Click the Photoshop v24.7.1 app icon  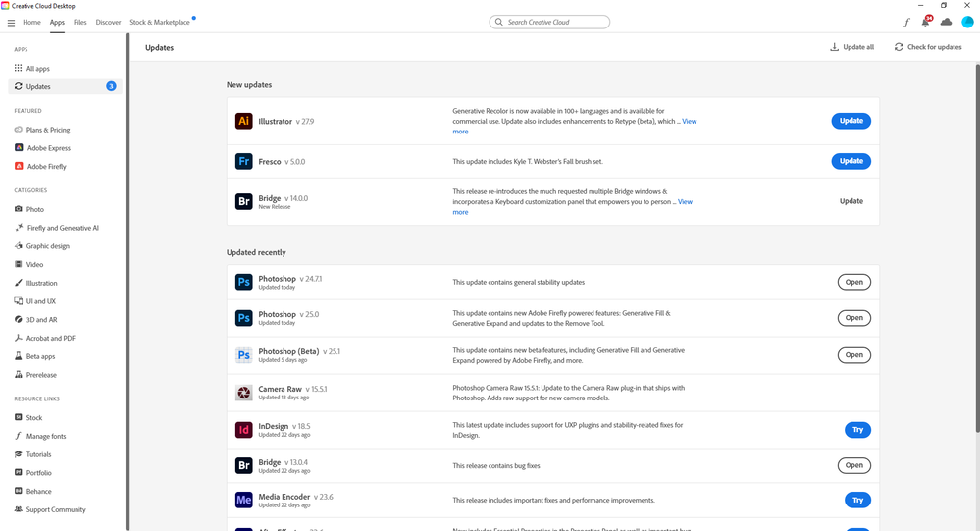tap(243, 282)
